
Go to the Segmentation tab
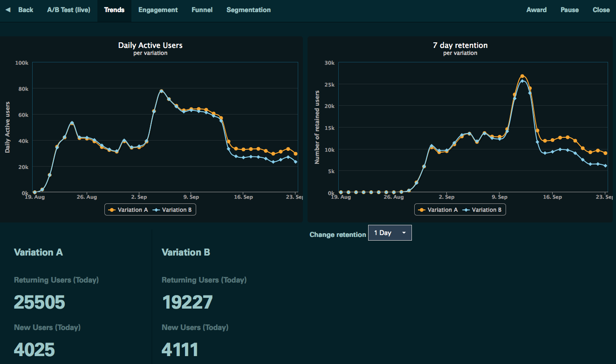point(248,10)
